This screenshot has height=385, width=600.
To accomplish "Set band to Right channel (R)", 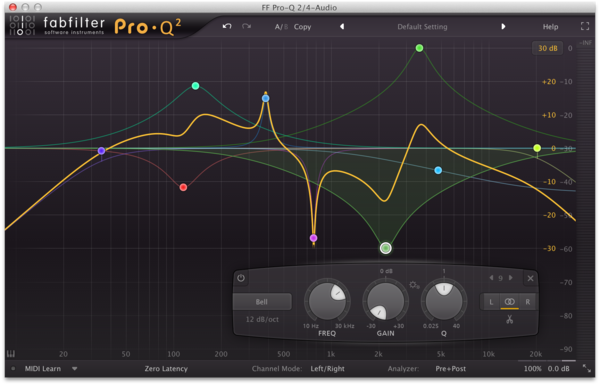I will tap(528, 302).
